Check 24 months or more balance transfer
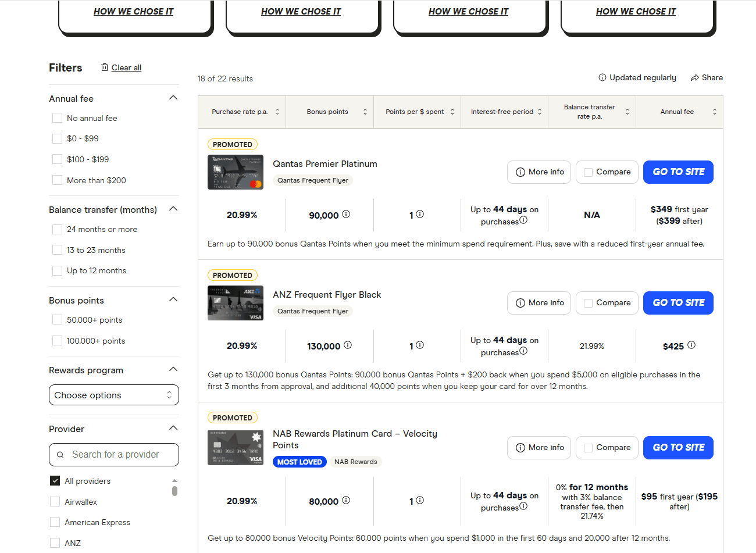 (57, 229)
